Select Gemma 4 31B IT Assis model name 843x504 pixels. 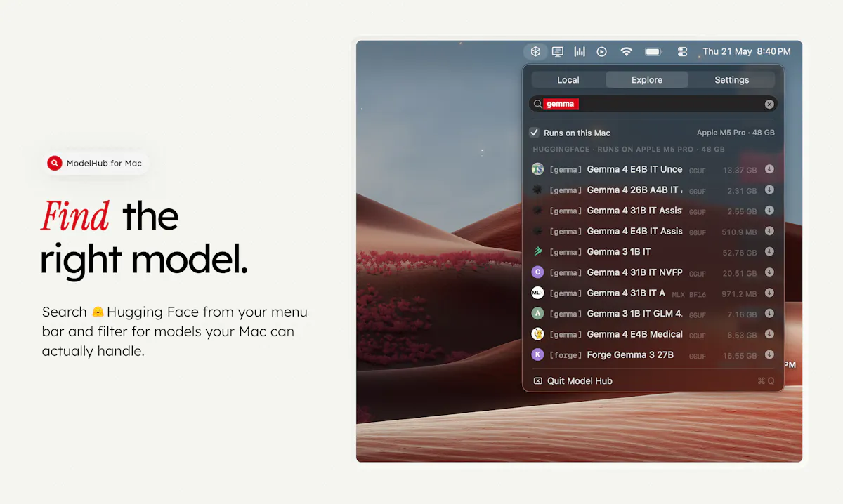(635, 211)
